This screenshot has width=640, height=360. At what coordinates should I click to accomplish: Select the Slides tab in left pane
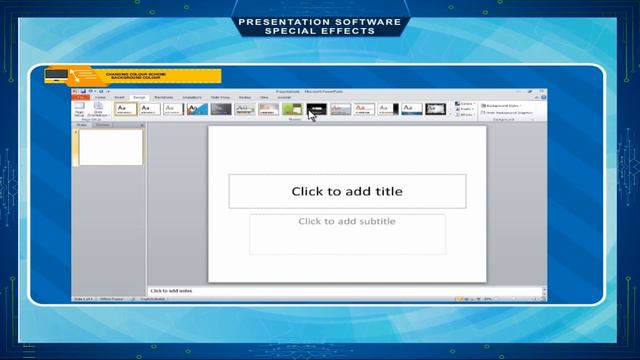(x=82, y=125)
